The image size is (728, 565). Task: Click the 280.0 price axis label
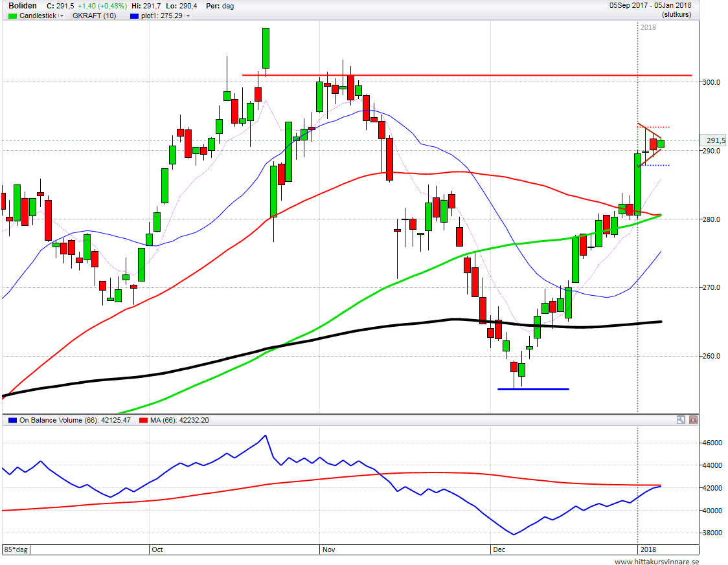711,219
